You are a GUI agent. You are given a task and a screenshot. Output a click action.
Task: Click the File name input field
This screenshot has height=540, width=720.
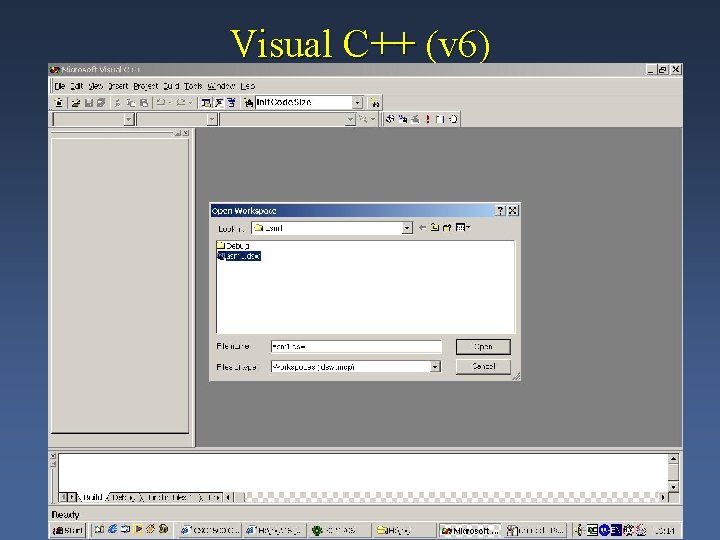click(x=356, y=347)
